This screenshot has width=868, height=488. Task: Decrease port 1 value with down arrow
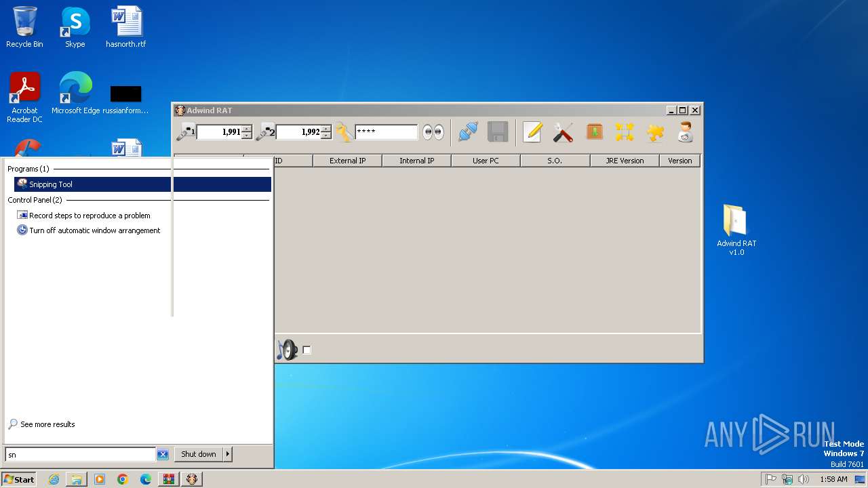coord(247,136)
